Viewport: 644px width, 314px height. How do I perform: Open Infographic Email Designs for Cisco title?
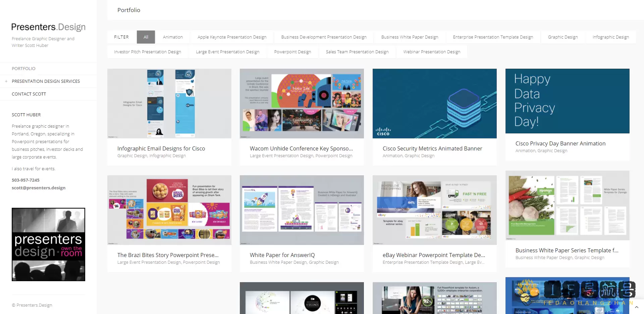[161, 148]
